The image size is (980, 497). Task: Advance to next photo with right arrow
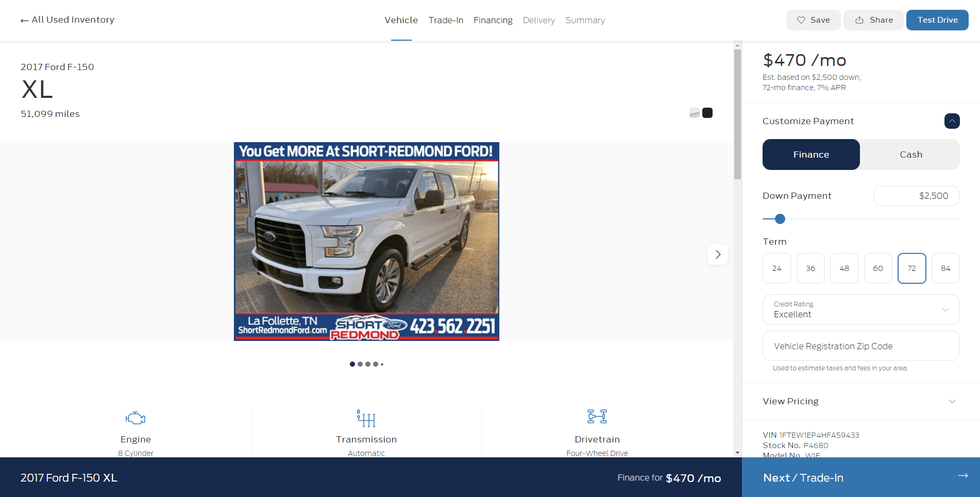718,254
